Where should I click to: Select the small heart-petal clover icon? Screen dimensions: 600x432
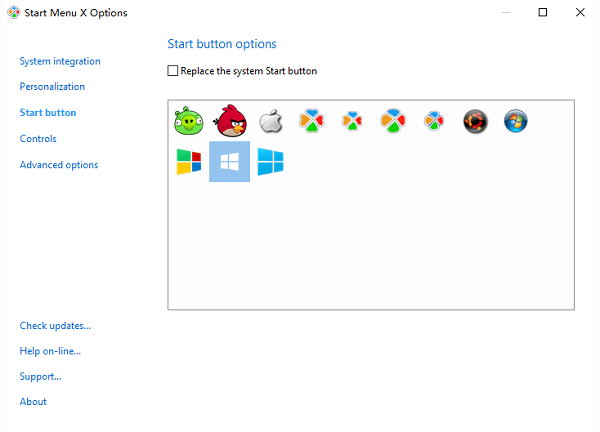click(352, 121)
